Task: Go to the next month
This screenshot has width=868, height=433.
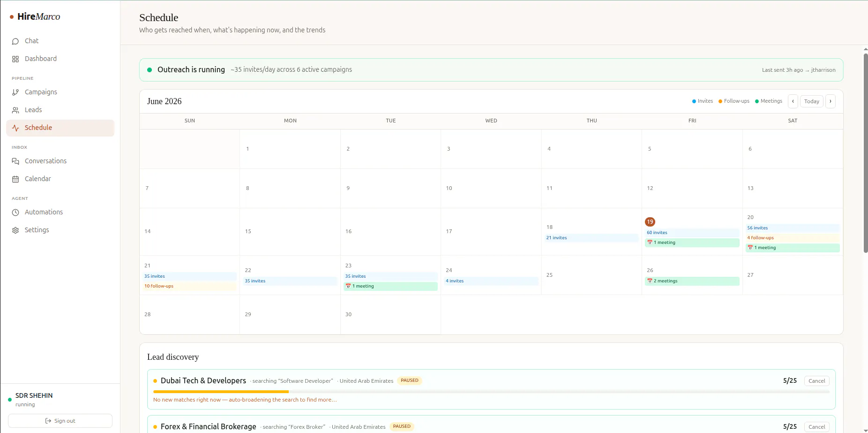Action: pos(831,101)
